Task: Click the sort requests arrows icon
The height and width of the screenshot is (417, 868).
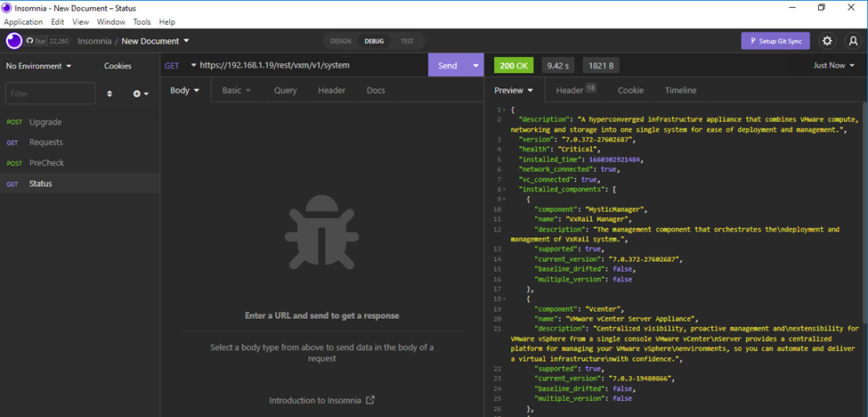Action: click(x=110, y=94)
